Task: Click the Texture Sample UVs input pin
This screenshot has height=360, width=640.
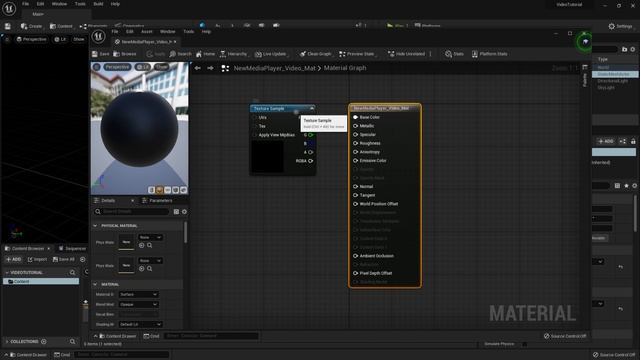Action: click(255, 118)
